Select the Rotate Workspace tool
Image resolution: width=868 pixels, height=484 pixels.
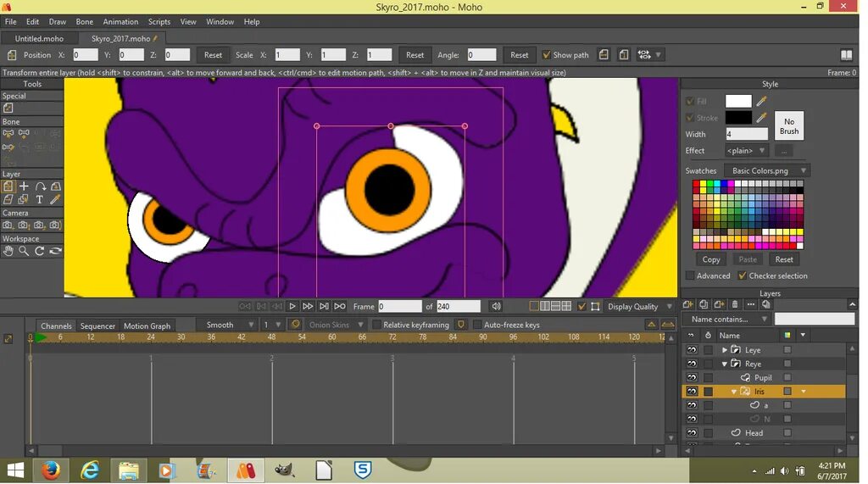click(x=40, y=251)
